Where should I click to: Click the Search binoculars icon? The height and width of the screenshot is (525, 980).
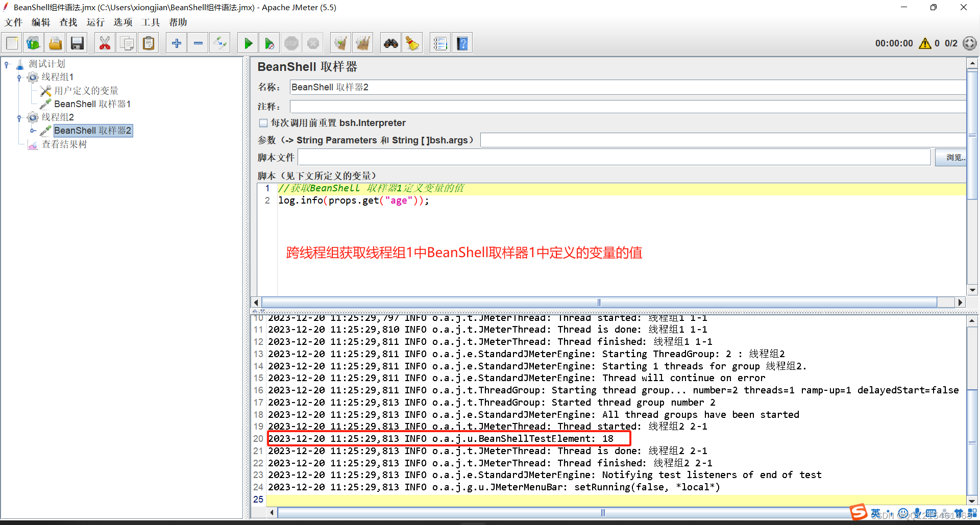pos(391,43)
